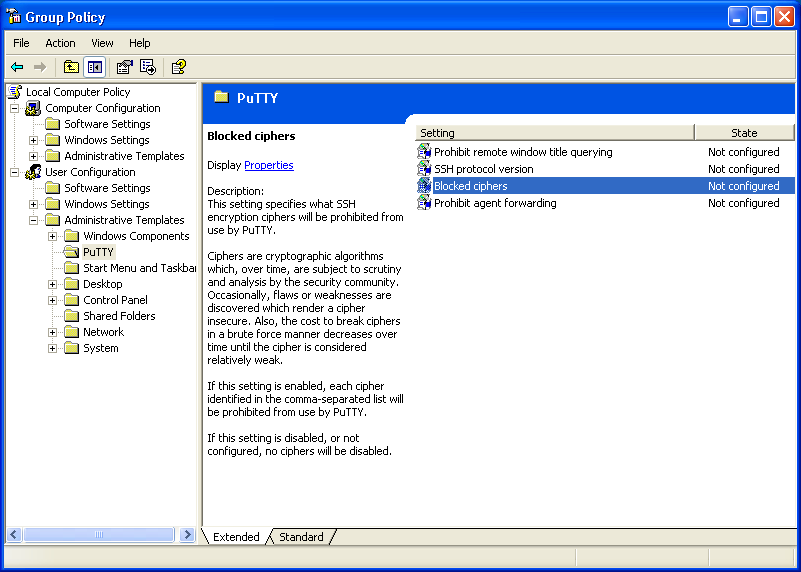Select the Blocked ciphers policy setting
Viewport: 801px width, 572px height.
pyautogui.click(x=470, y=186)
